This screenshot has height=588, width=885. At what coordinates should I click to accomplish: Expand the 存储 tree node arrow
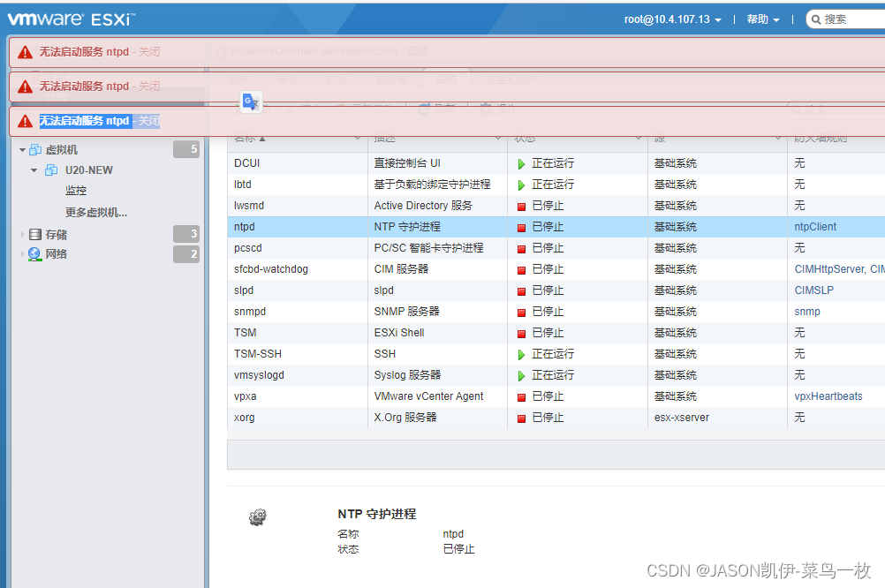[x=23, y=234]
